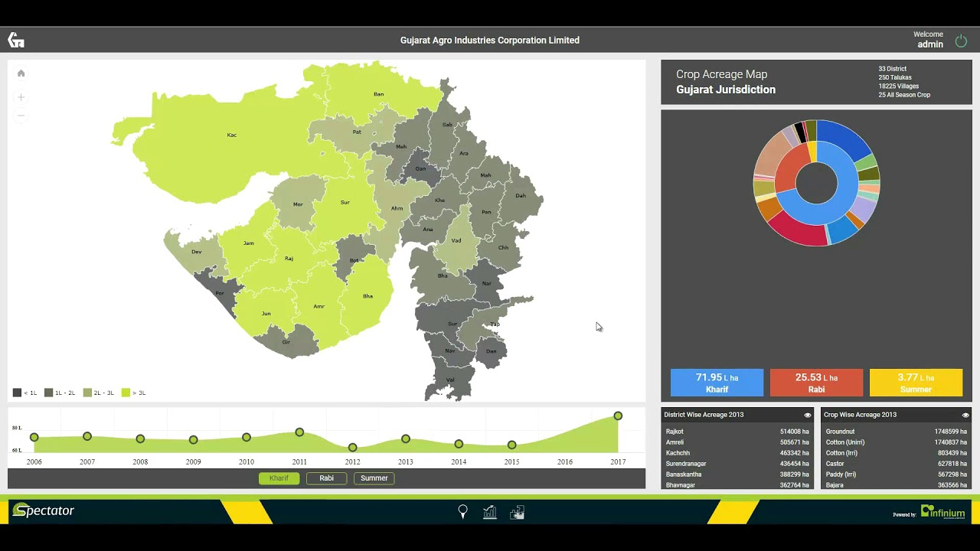
Task: Select the 2017 point on the timeline
Action: [x=618, y=416]
